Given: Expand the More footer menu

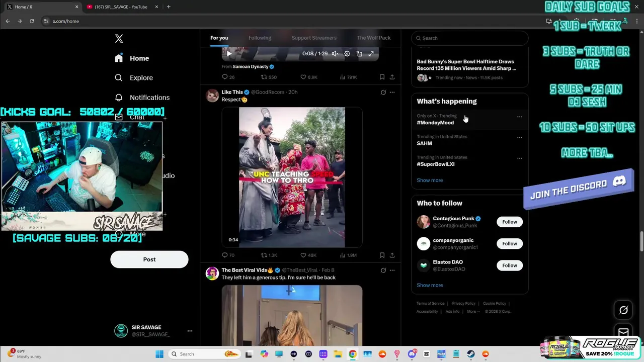Looking at the screenshot, I should coord(473,312).
